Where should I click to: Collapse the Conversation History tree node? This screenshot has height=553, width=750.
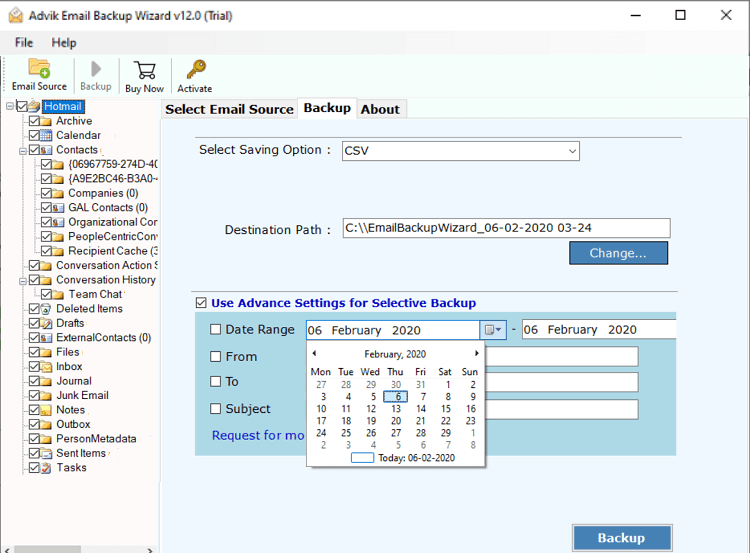pyautogui.click(x=22, y=281)
